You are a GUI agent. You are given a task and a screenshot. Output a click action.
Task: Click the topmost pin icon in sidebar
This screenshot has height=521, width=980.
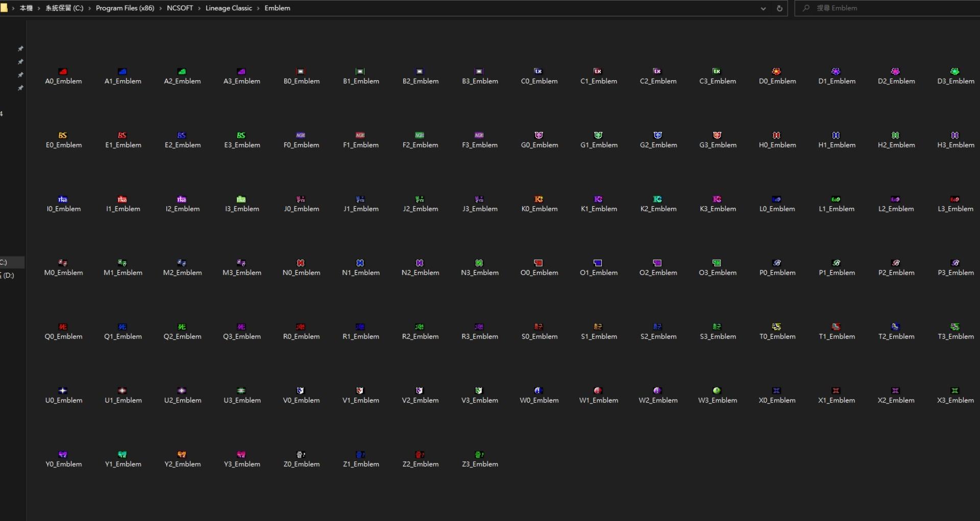point(20,49)
